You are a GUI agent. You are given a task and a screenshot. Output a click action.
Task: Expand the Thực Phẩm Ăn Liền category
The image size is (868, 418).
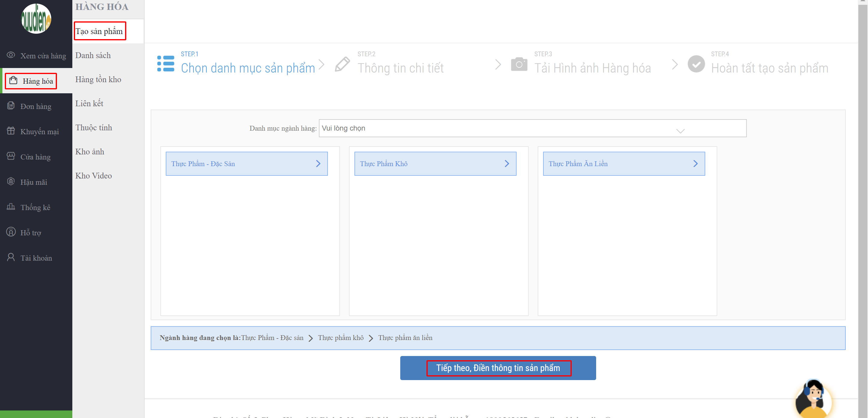(x=624, y=164)
